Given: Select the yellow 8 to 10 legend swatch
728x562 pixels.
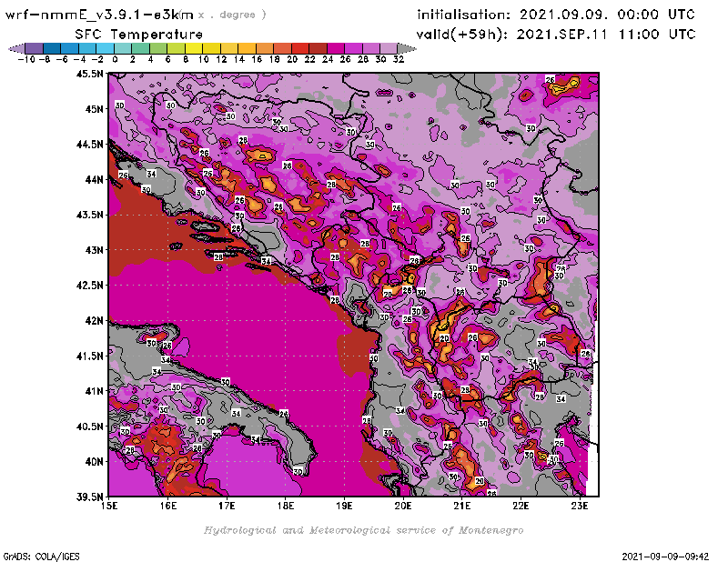Looking at the screenshot, I should click(x=194, y=48).
